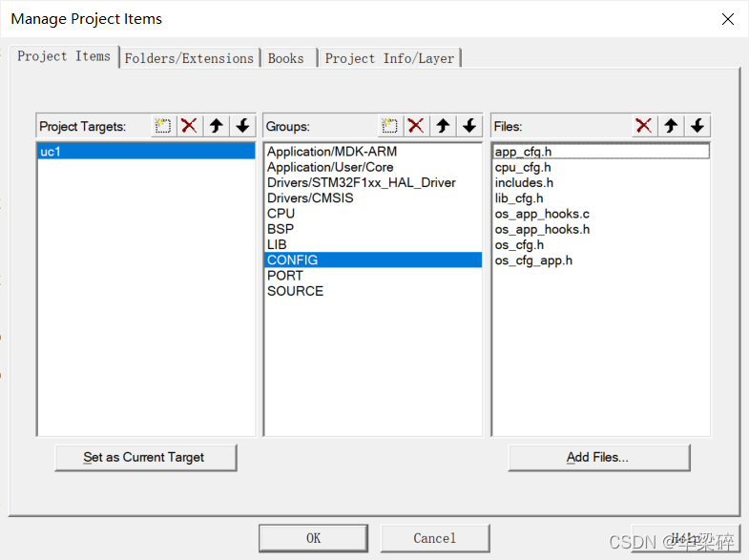The width and height of the screenshot is (749, 560).
Task: Select the Application/MDK-ARM group
Action: 372,152
